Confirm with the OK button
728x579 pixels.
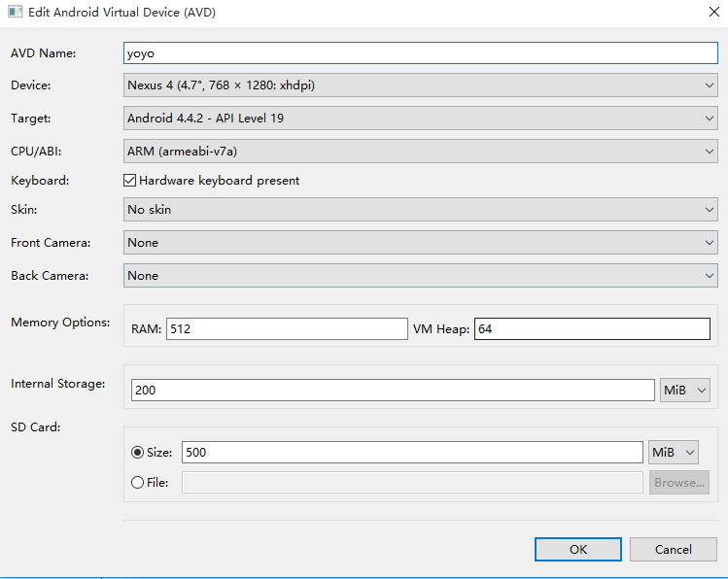(578, 550)
